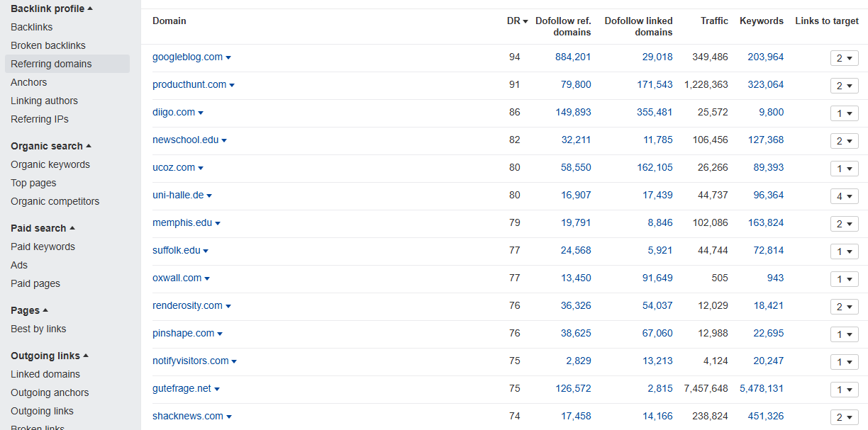The image size is (868, 430).
Task: Open Referring domains in sidebar
Action: pyautogui.click(x=51, y=64)
